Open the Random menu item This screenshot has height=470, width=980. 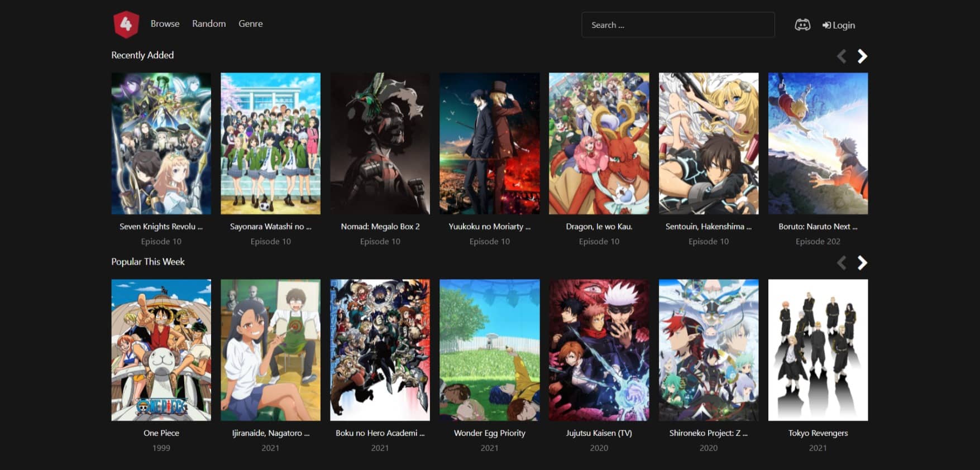[x=209, y=23]
